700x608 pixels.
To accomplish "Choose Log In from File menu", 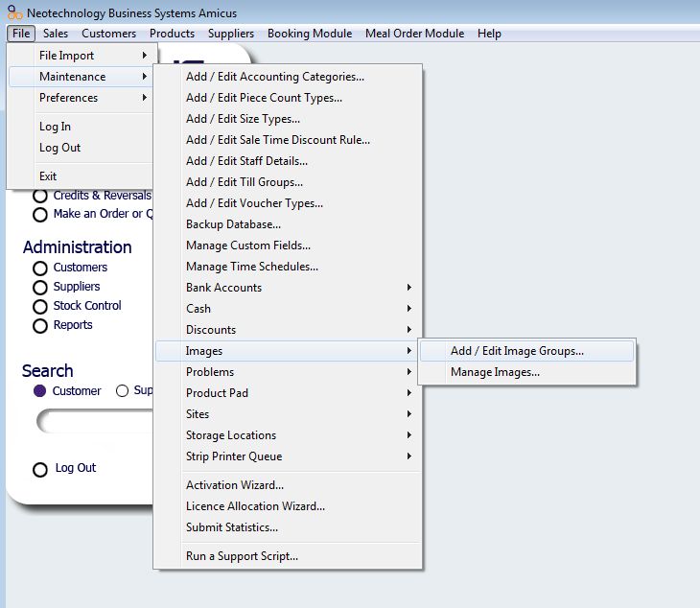I will pyautogui.click(x=82, y=127).
